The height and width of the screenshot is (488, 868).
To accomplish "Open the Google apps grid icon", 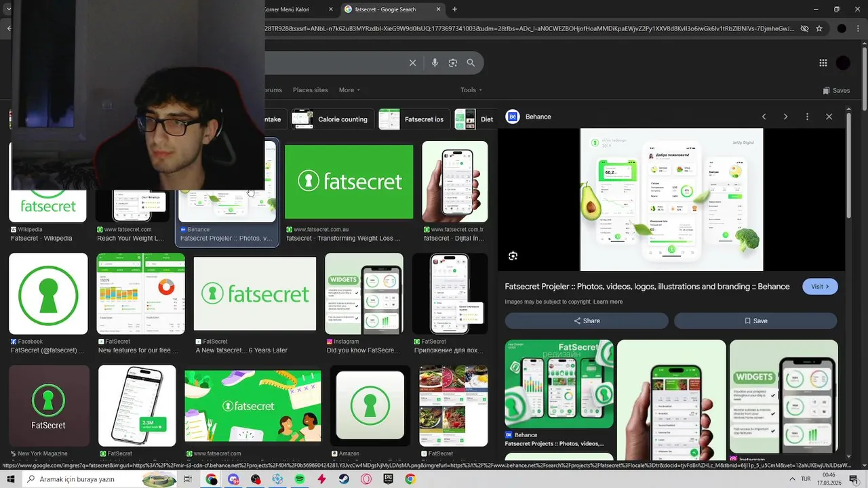I will pos(823,62).
